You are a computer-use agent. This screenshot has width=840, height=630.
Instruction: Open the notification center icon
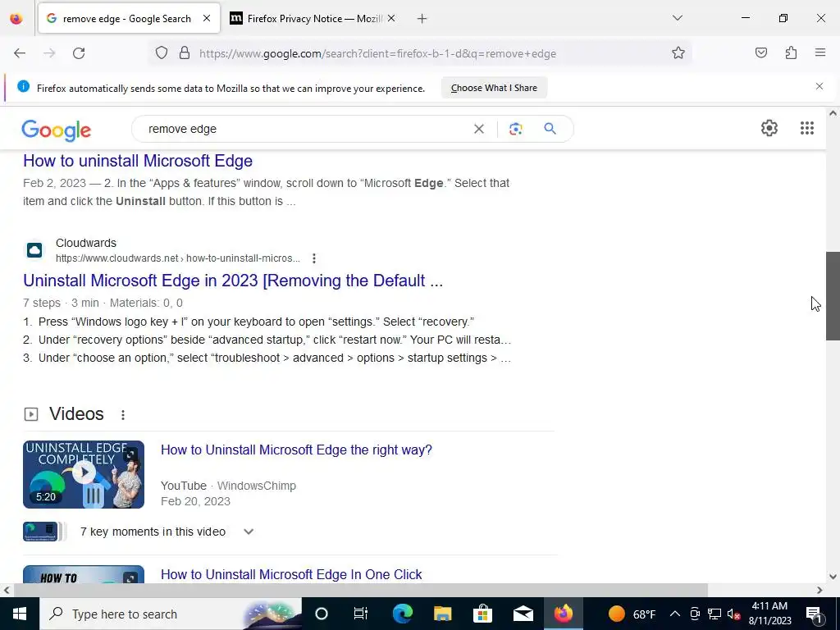[x=815, y=614]
